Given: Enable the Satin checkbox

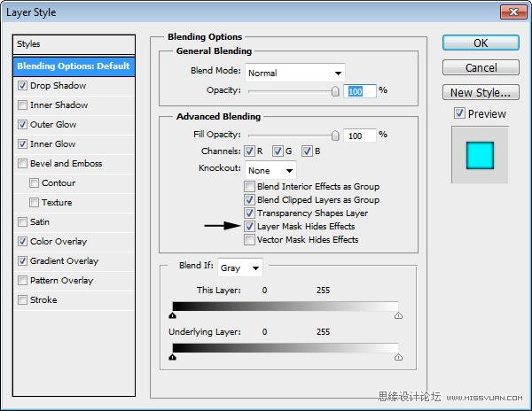Looking at the screenshot, I should pos(22,222).
